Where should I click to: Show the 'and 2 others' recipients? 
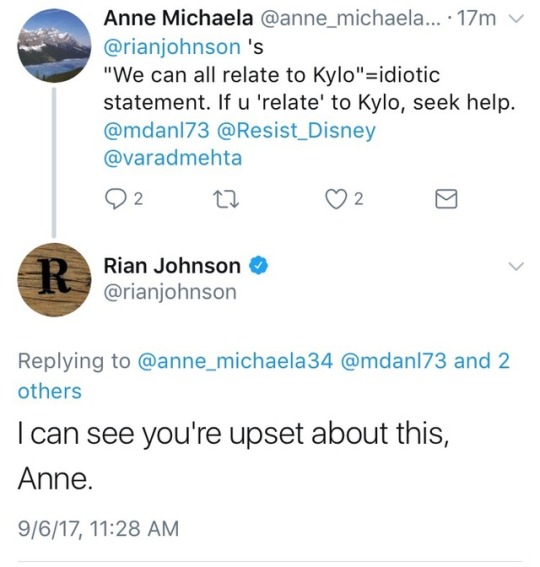[x=264, y=376]
